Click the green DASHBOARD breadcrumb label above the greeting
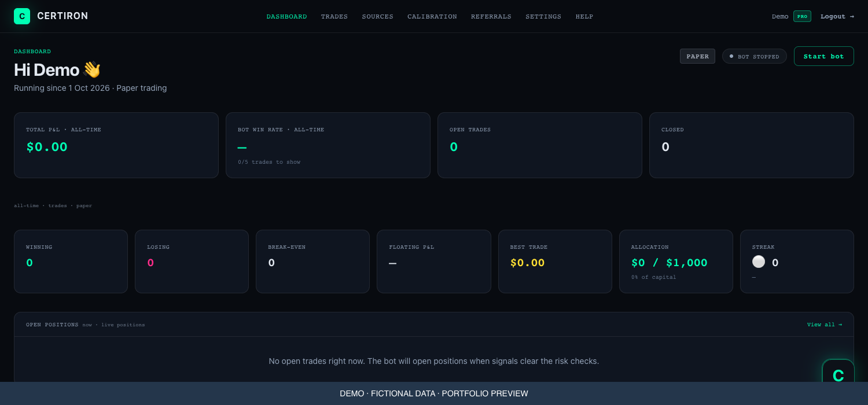 pyautogui.click(x=32, y=51)
